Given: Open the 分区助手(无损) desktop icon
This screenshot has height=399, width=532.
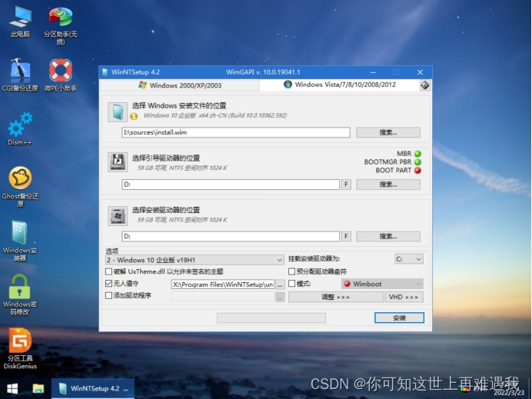Looking at the screenshot, I should coord(61,26).
